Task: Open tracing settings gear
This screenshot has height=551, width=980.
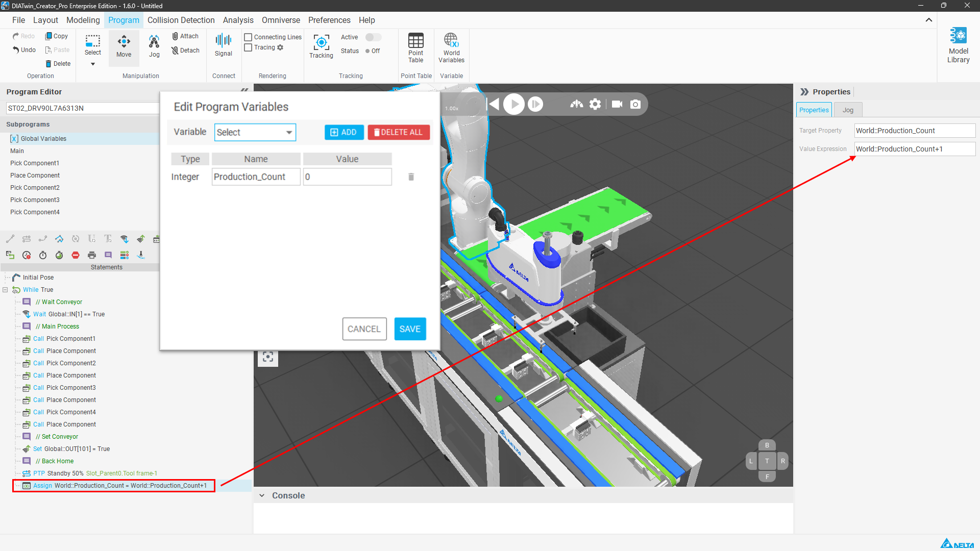Action: coord(280,47)
